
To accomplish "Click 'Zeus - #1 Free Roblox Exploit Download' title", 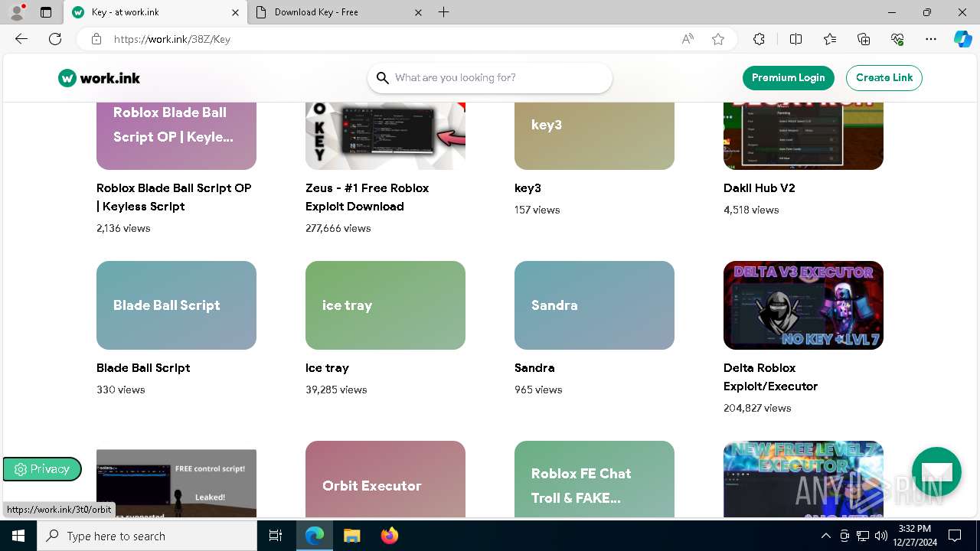I will (367, 197).
